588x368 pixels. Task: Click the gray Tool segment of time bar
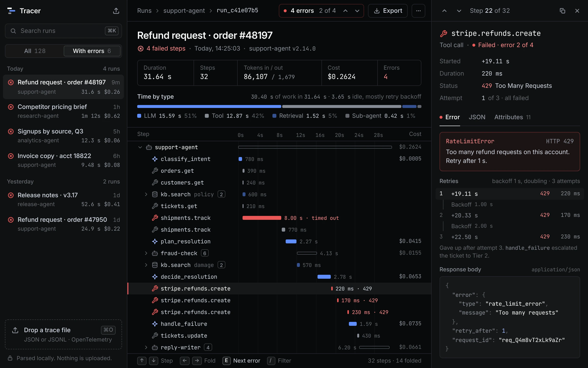coord(342,106)
